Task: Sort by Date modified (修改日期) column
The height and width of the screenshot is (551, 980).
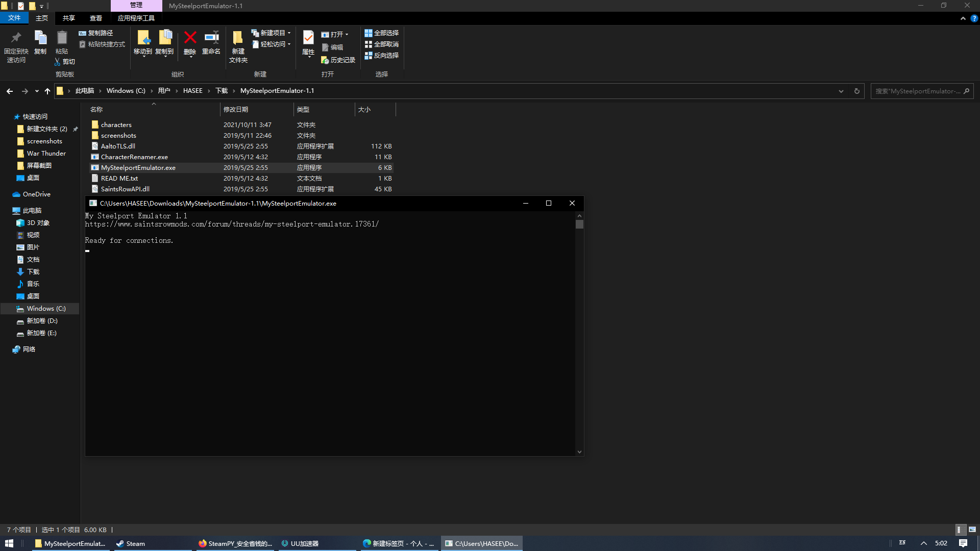Action: [257, 110]
